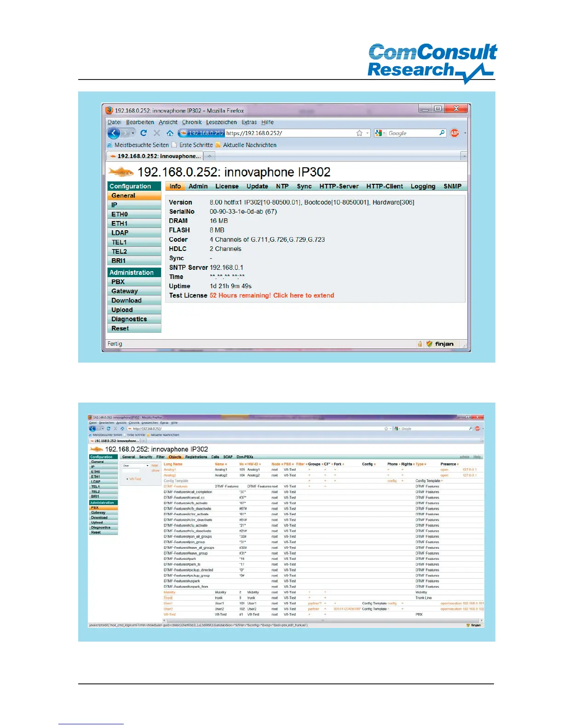The image size is (563, 728).
Task: Sort by Long Name column header on Objects page
Action: pos(173,464)
